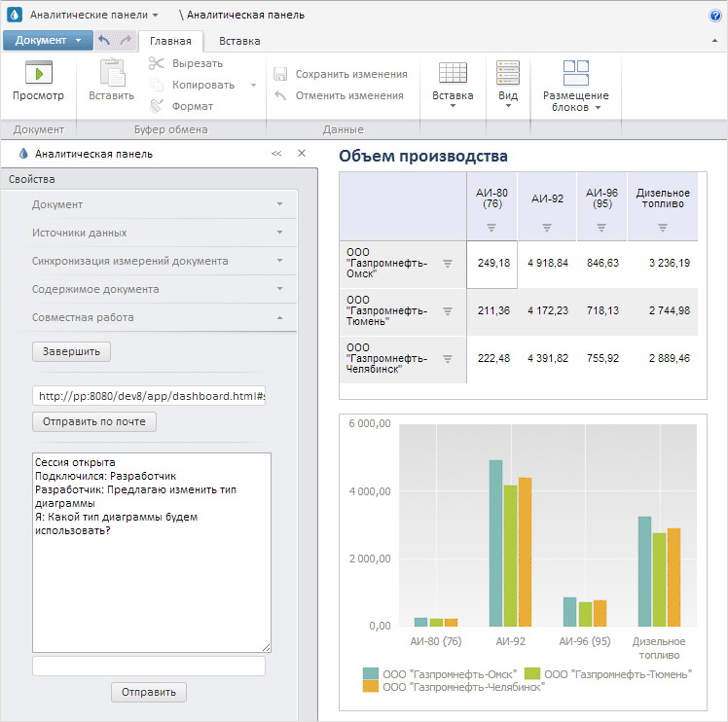This screenshot has height=722, width=728.
Task: Select the Главная ribbon tab
Action: click(x=170, y=41)
